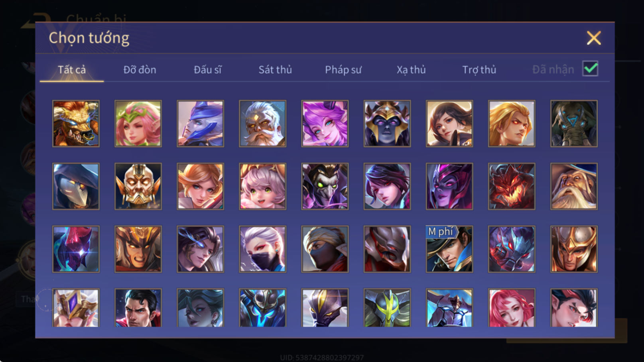The width and height of the screenshot is (644, 362).
Task: Pick the silver-haired masked assassin girl portrait
Action: tap(262, 249)
